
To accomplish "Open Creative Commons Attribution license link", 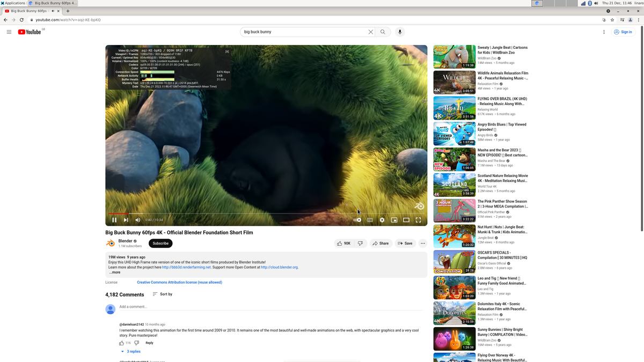I will point(179,282).
